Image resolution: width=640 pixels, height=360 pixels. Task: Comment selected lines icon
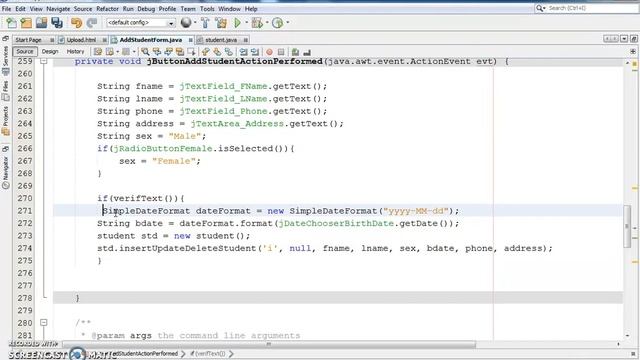tap(296, 52)
